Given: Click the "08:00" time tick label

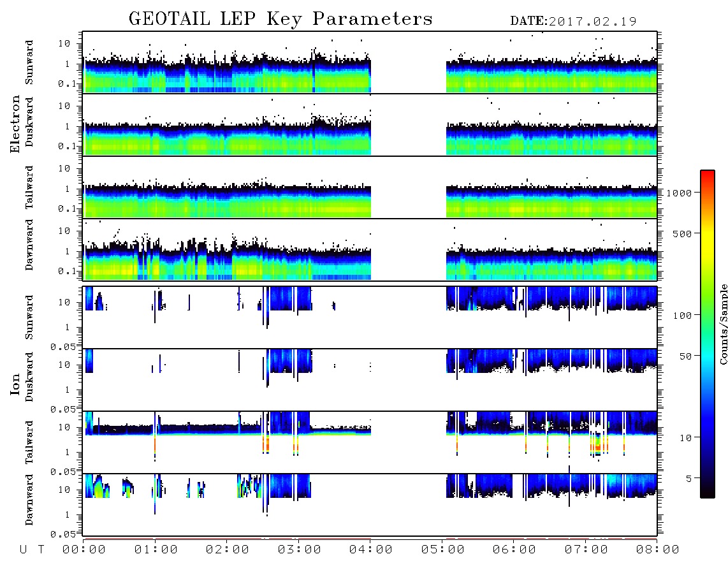Looking at the screenshot, I should tap(658, 550).
